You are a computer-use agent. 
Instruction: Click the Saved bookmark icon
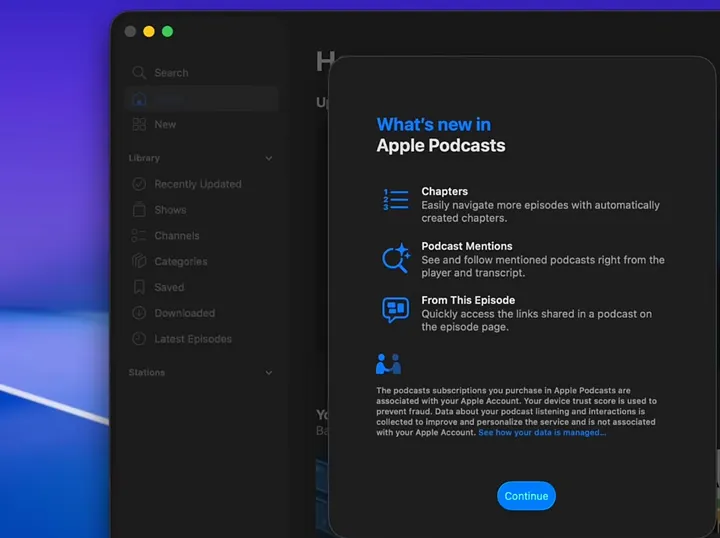tap(139, 287)
